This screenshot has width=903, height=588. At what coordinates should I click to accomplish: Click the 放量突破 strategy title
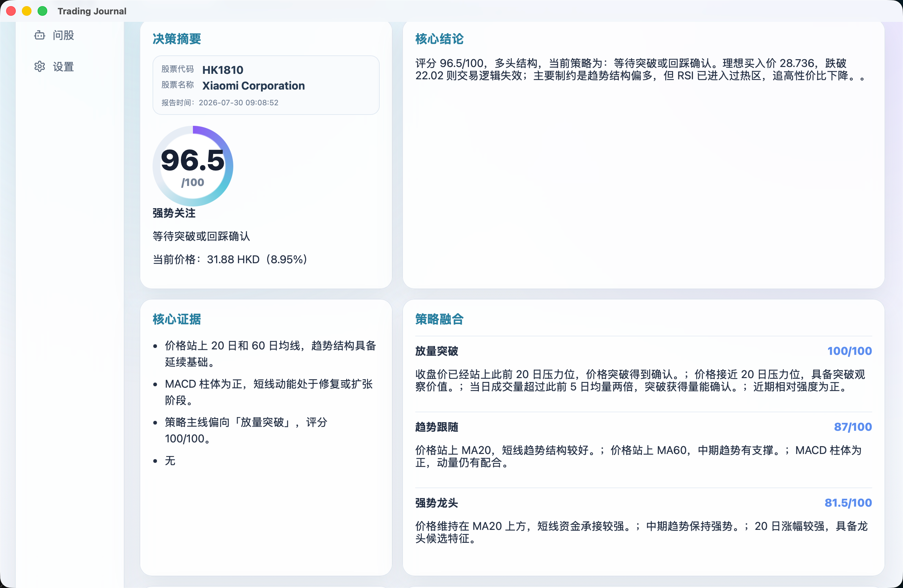pos(437,351)
